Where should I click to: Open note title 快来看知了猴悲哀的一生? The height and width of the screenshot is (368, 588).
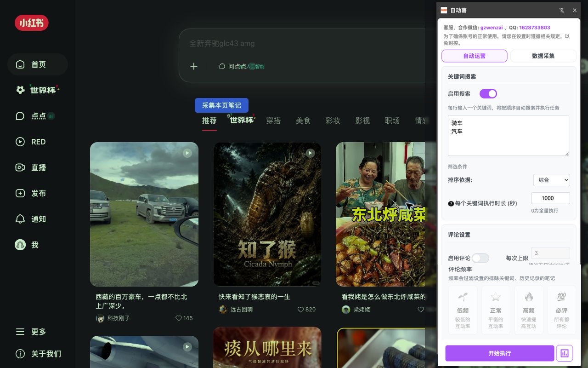(254, 297)
